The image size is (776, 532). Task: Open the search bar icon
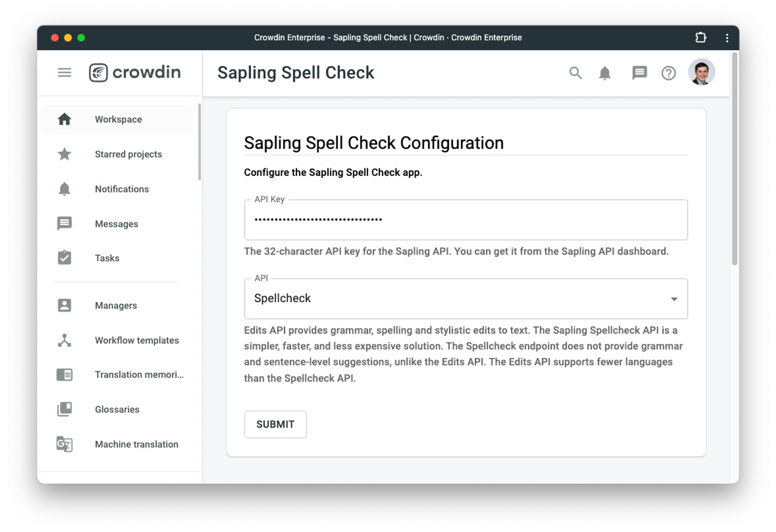point(574,72)
